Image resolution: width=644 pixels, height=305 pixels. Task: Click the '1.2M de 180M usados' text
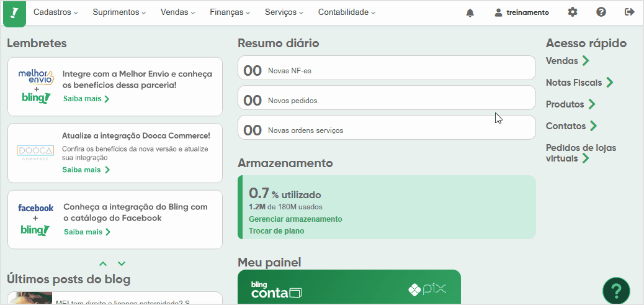[x=285, y=207]
